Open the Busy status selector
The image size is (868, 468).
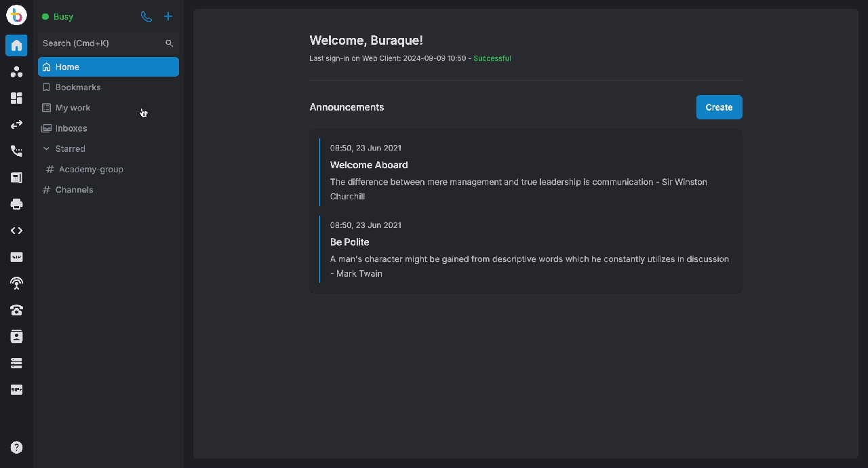tap(58, 16)
